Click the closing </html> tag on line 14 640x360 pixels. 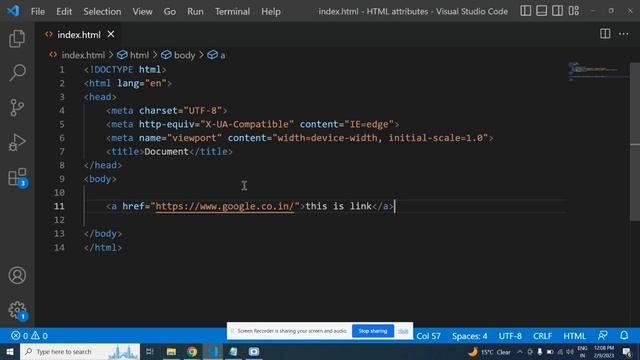(102, 247)
